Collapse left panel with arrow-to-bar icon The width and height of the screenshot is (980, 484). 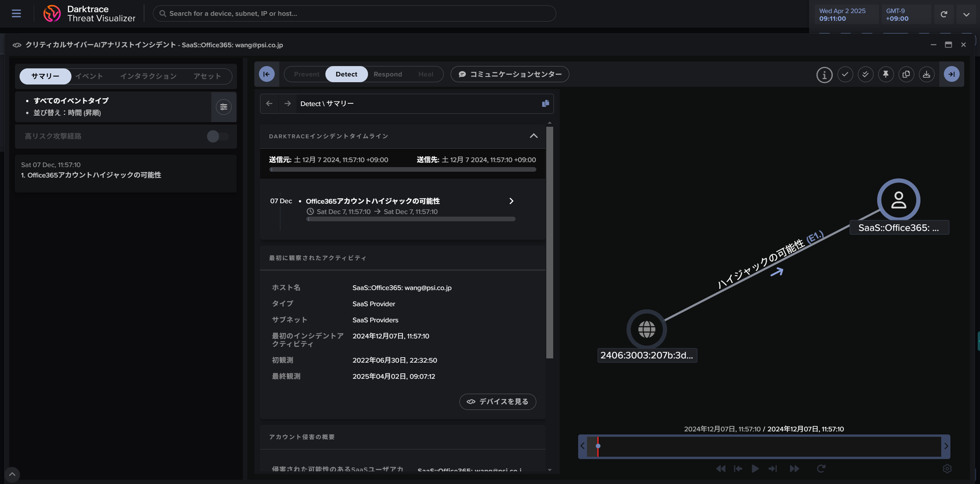267,74
